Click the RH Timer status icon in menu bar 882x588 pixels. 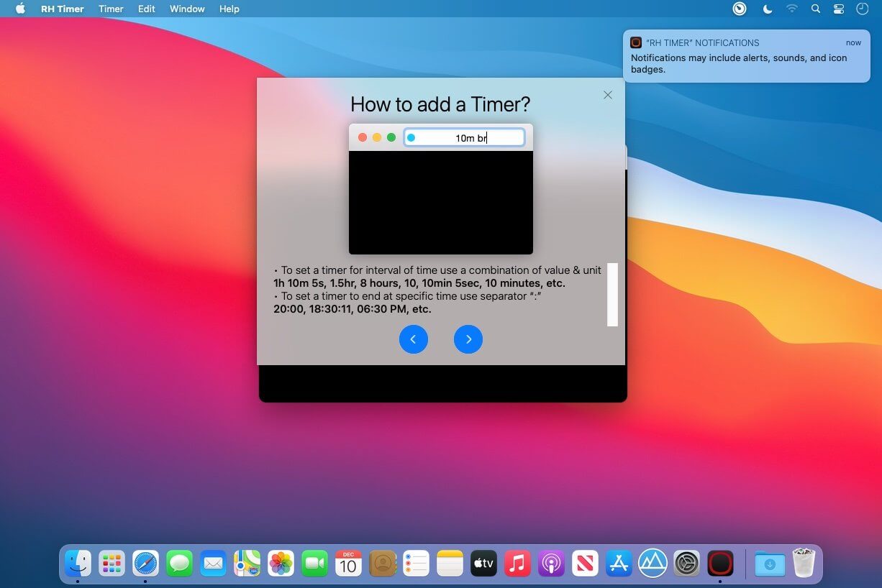[x=738, y=9]
